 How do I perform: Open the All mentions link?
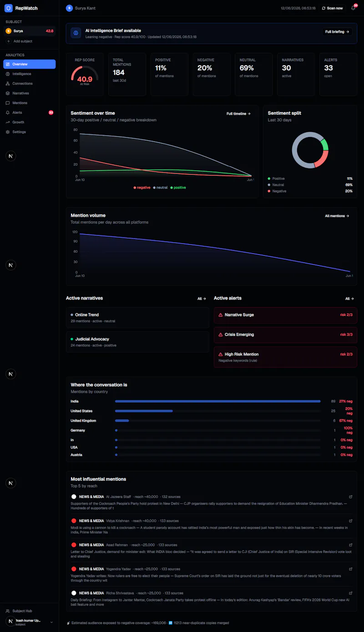point(337,216)
